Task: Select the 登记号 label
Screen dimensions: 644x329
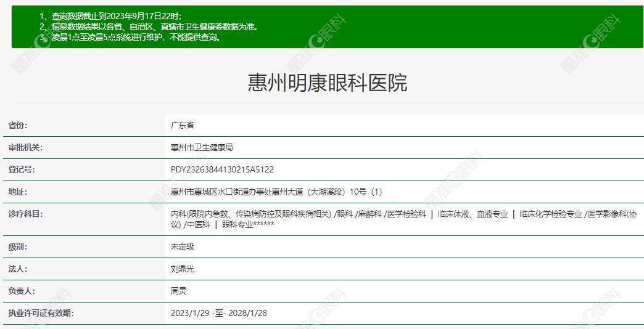Action: pos(22,170)
